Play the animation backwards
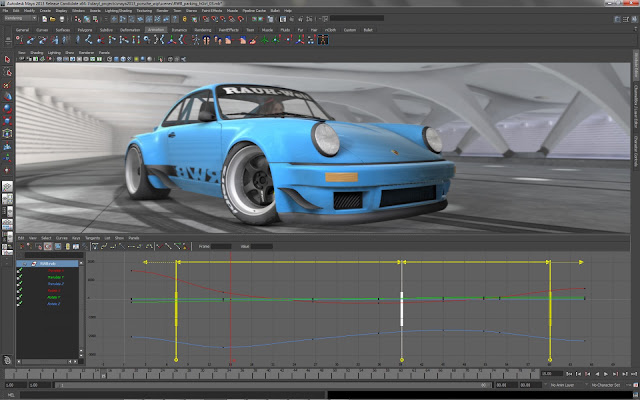The image size is (640, 400). tap(597, 373)
